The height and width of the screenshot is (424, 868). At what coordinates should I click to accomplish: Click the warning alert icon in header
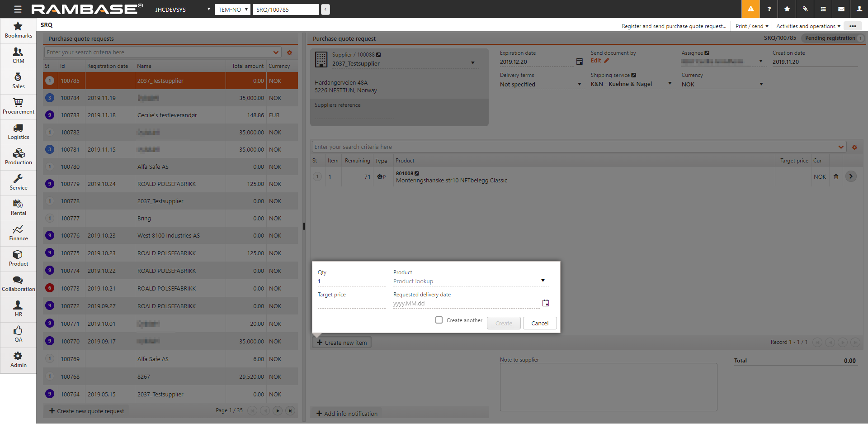tap(750, 9)
